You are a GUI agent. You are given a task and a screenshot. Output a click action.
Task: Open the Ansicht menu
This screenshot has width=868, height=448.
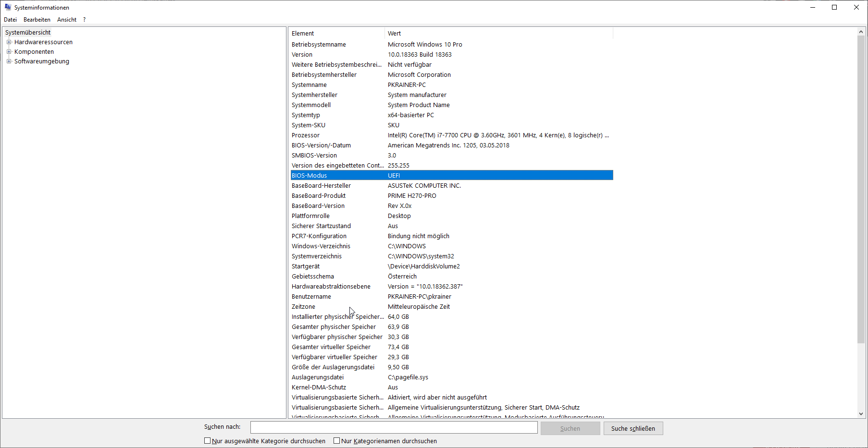(x=67, y=20)
